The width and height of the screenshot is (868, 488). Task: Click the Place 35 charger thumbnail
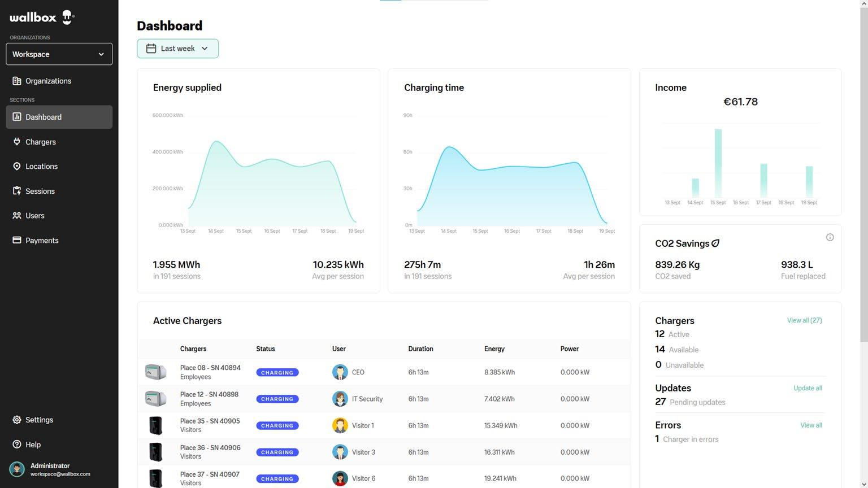click(155, 425)
